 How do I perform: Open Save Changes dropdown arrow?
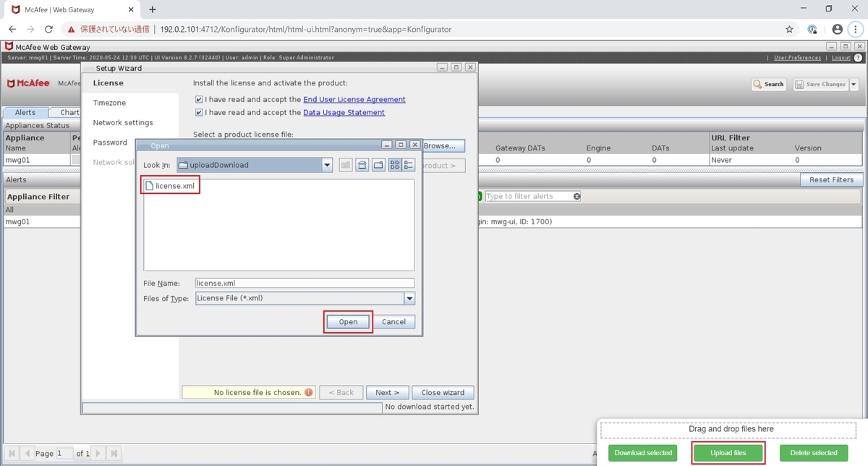click(854, 84)
